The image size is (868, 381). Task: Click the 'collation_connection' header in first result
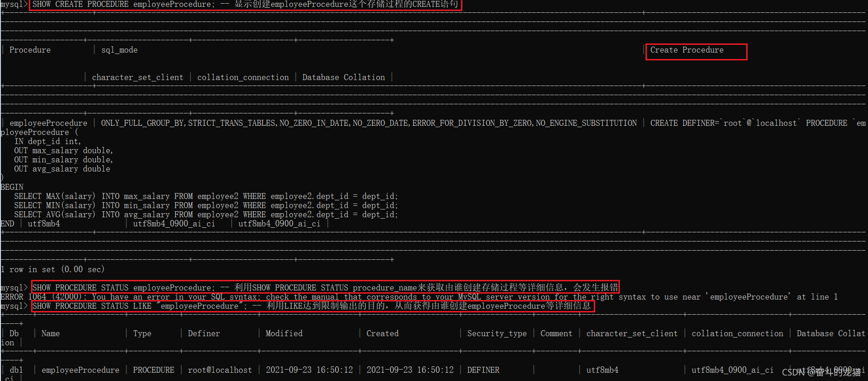click(x=243, y=77)
